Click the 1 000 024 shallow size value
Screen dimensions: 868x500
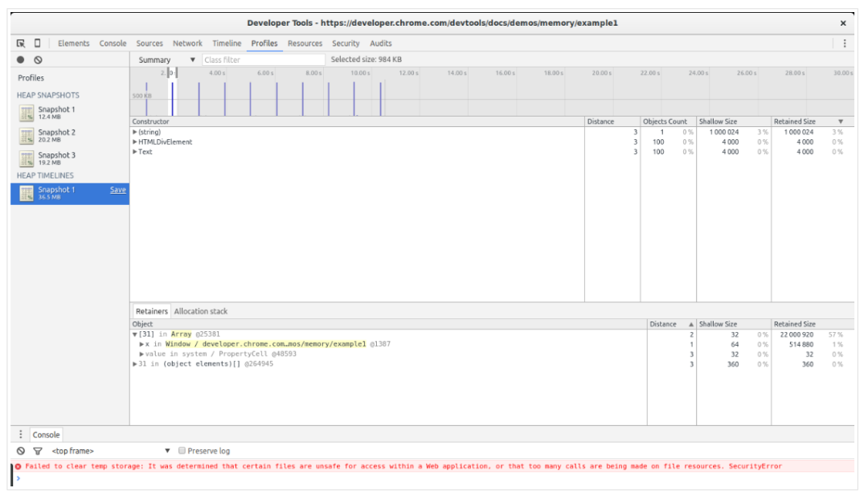click(x=724, y=132)
